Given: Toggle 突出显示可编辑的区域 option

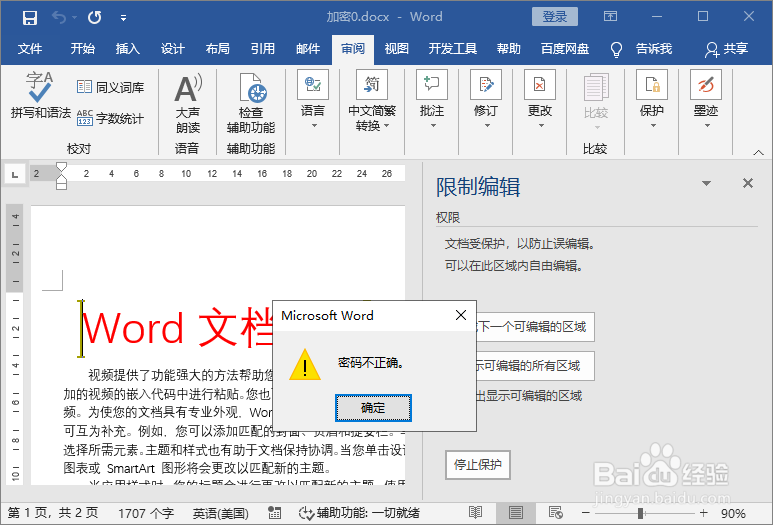Looking at the screenshot, I should coord(528,396).
